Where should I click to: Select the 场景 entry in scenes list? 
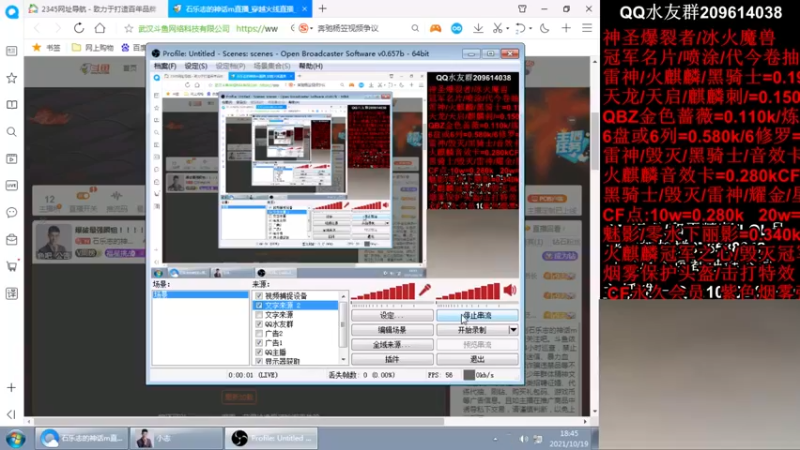200,295
